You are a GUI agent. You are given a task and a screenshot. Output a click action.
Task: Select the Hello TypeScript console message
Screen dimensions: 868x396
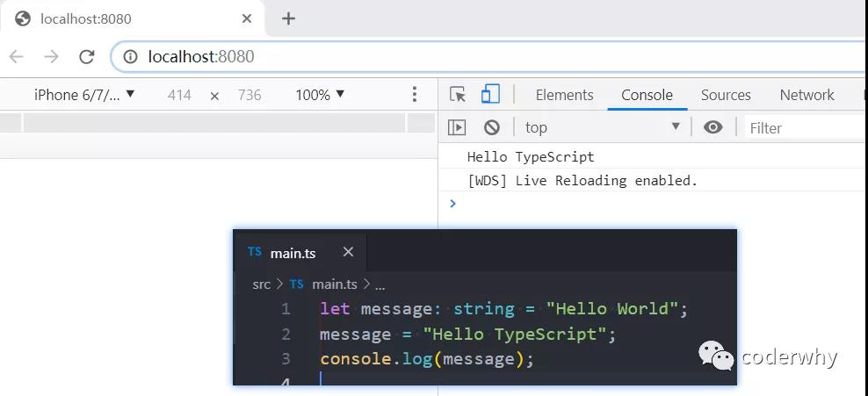[531, 157]
